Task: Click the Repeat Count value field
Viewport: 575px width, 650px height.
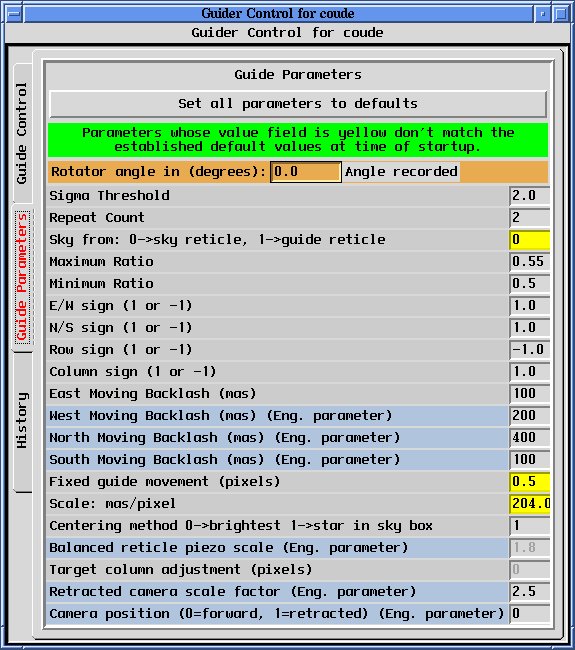Action: coord(529,218)
